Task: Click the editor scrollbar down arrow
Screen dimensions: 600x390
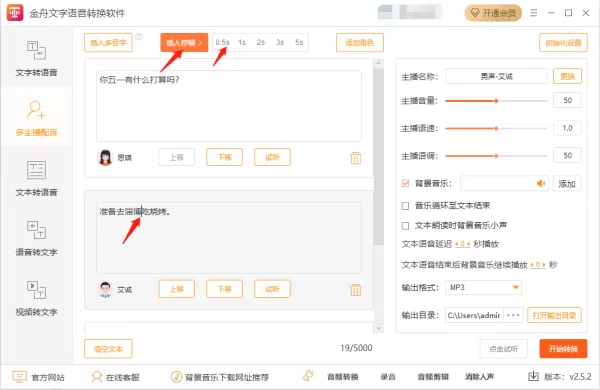Action: tap(378, 328)
